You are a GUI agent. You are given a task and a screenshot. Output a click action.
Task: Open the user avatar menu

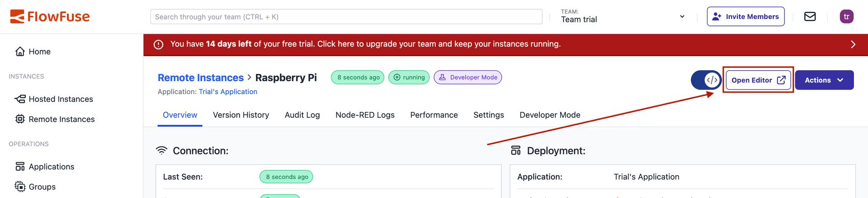point(846,17)
